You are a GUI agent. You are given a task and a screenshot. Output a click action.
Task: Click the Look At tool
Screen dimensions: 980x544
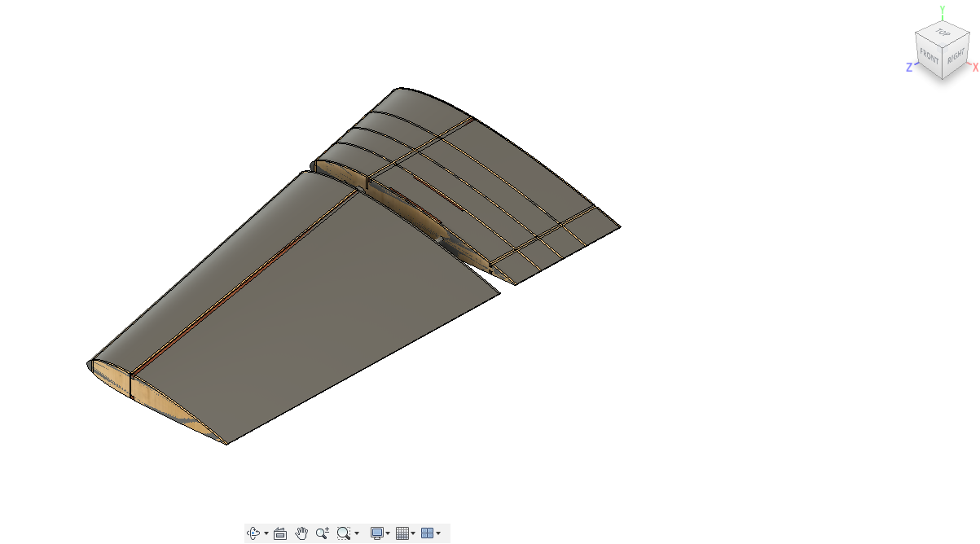(280, 533)
